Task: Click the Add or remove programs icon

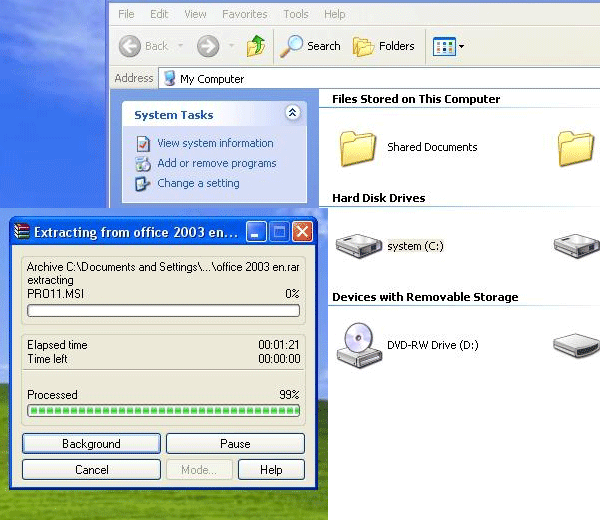Action: [143, 164]
